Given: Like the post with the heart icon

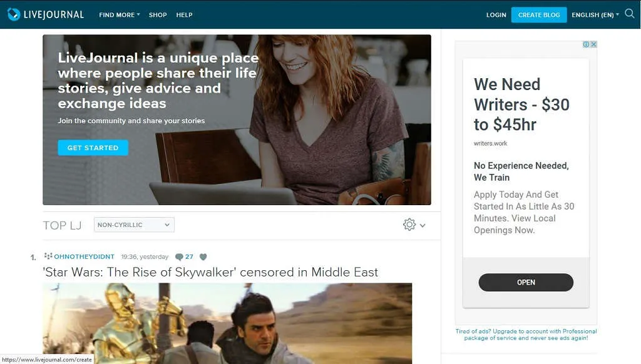Looking at the screenshot, I should [203, 257].
